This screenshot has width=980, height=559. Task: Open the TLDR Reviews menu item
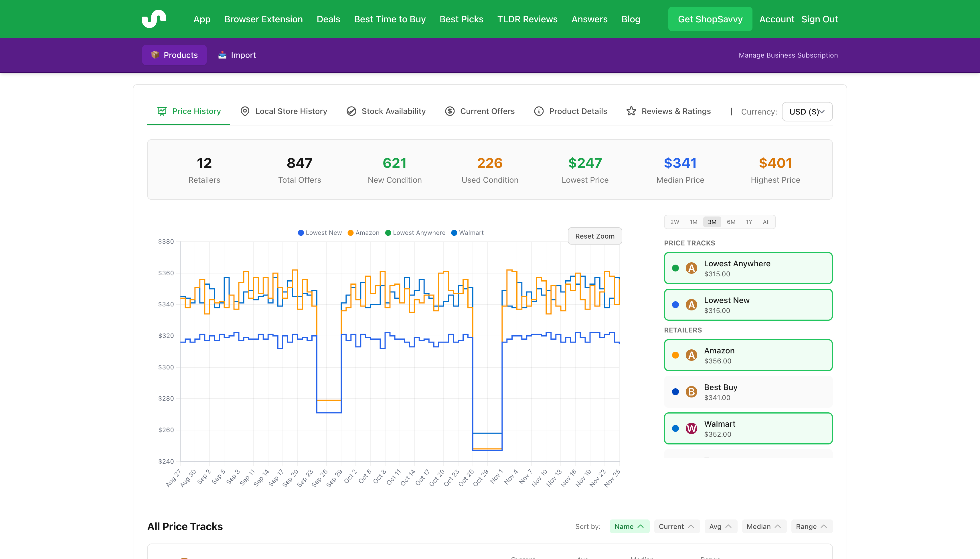pyautogui.click(x=527, y=19)
